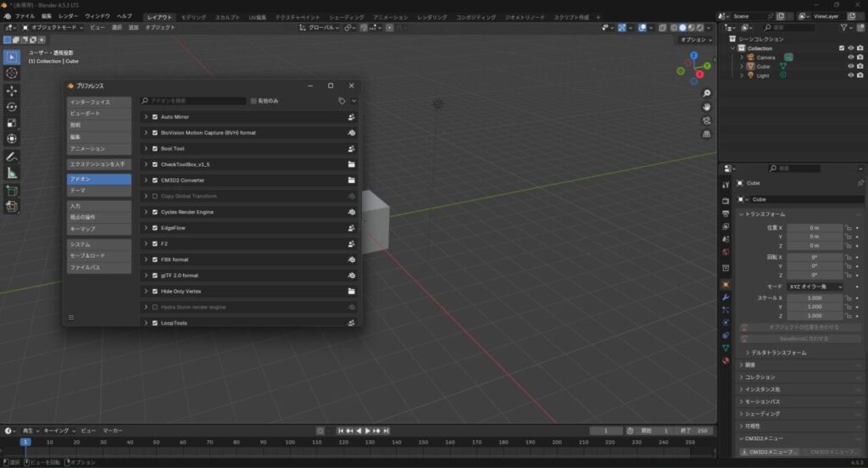Select the Add Cube tool

point(12,191)
